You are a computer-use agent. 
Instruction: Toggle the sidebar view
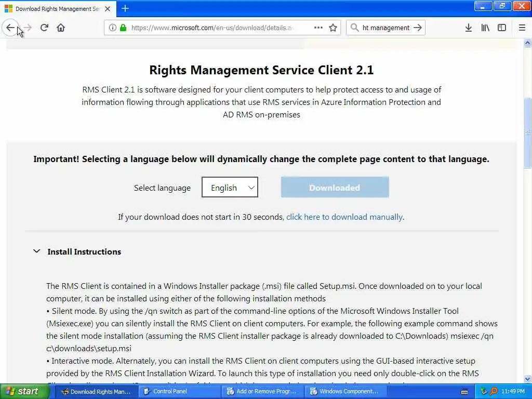coord(502,28)
